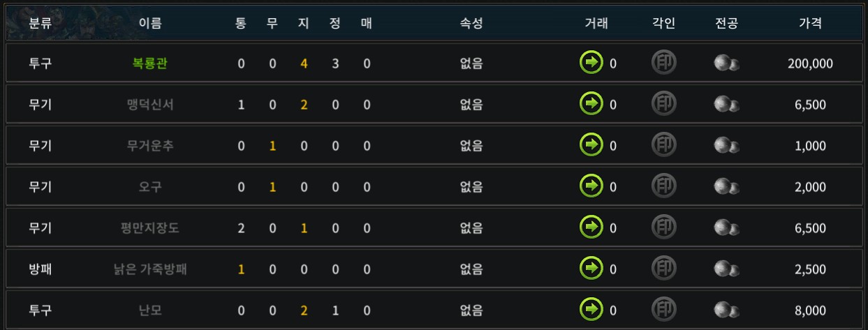Sort by the 이름 column header
Image resolution: width=868 pixels, height=330 pixels.
(150, 23)
